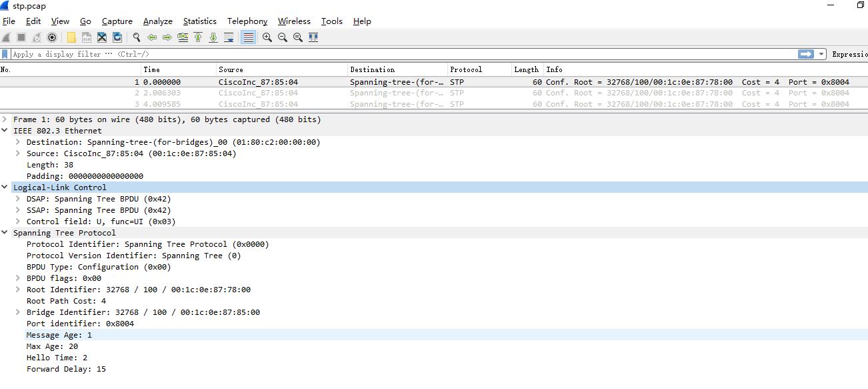This screenshot has height=389, width=868.
Task: Click the resize columns icon
Action: [313, 37]
